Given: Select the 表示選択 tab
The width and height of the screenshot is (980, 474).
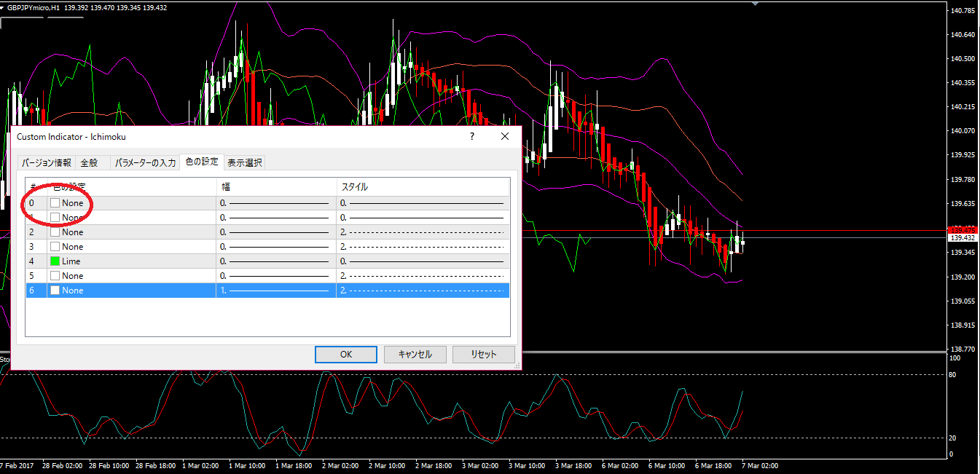Looking at the screenshot, I should pyautogui.click(x=244, y=162).
